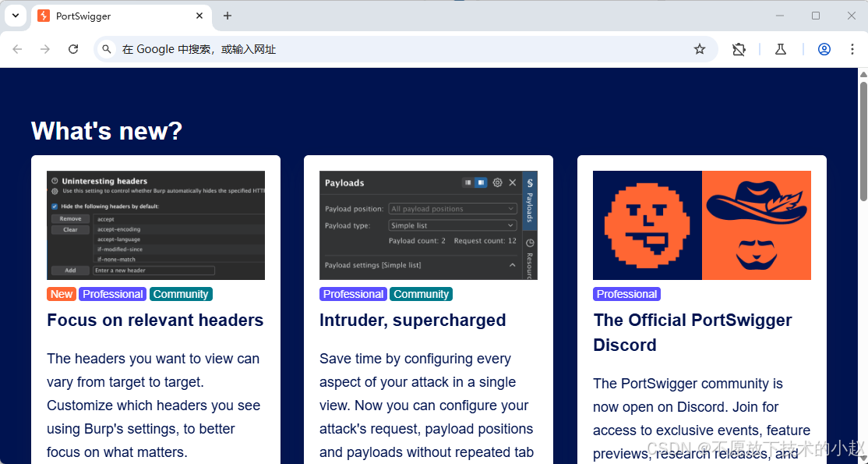Viewport: 868px width, 464px height.
Task: Open Intruder, supercharged heading
Action: click(412, 321)
